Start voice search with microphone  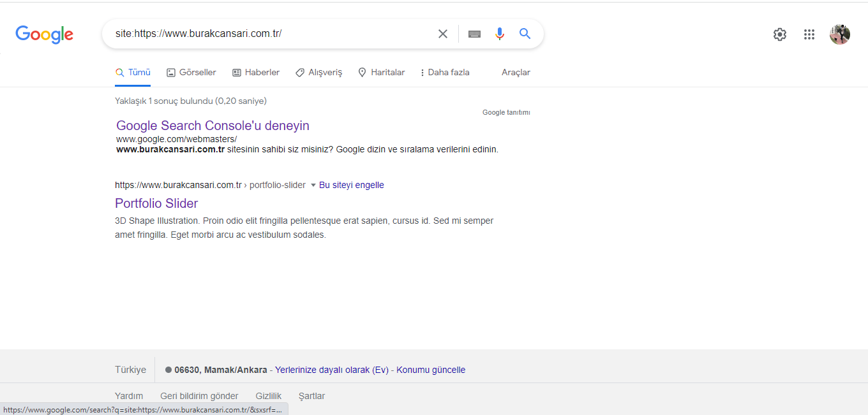500,34
